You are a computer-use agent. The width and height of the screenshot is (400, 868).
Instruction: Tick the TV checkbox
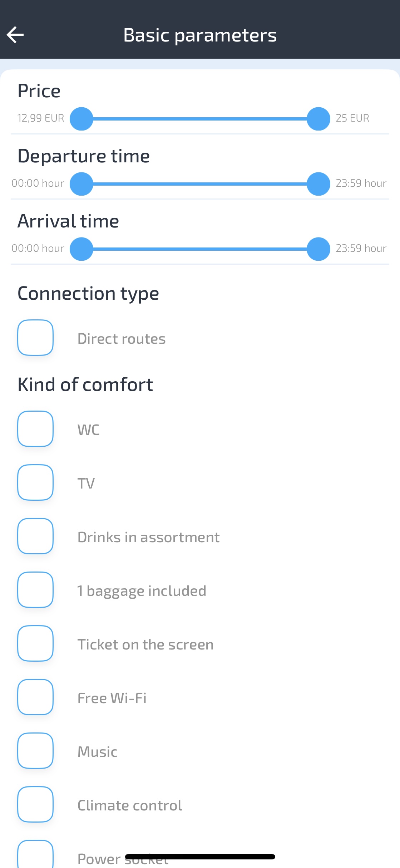pos(35,482)
